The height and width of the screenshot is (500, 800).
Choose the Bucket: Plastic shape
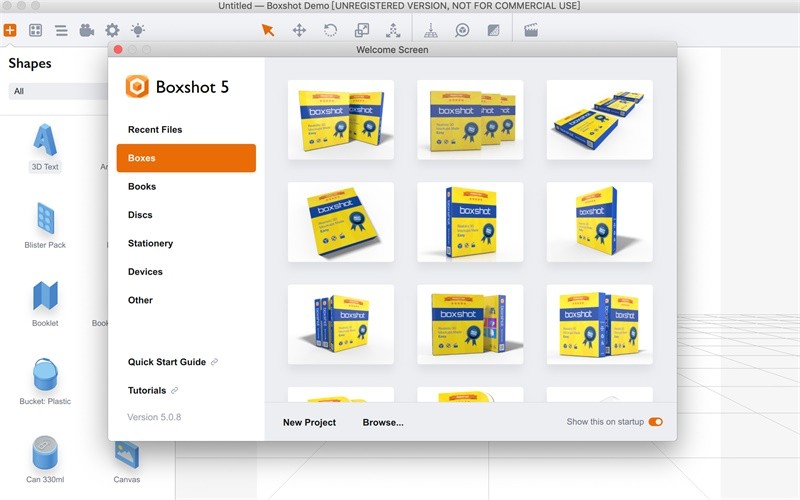pyautogui.click(x=45, y=382)
